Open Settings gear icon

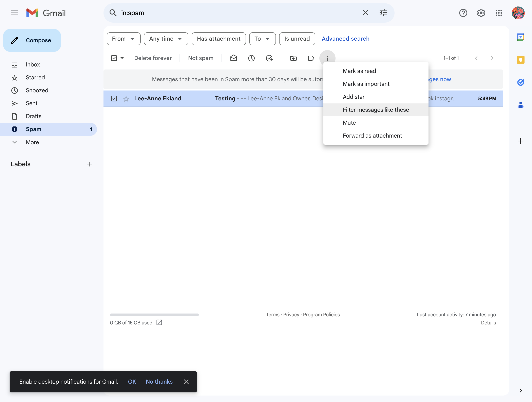pyautogui.click(x=481, y=13)
